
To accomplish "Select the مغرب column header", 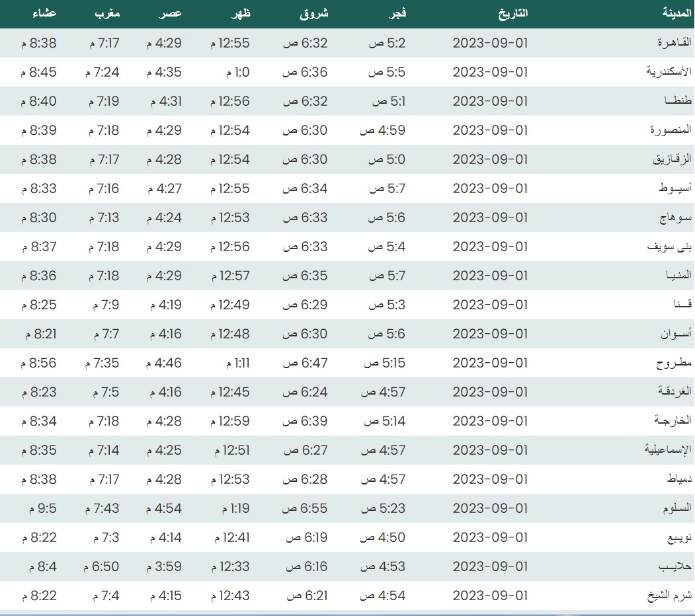I will pyautogui.click(x=107, y=13).
